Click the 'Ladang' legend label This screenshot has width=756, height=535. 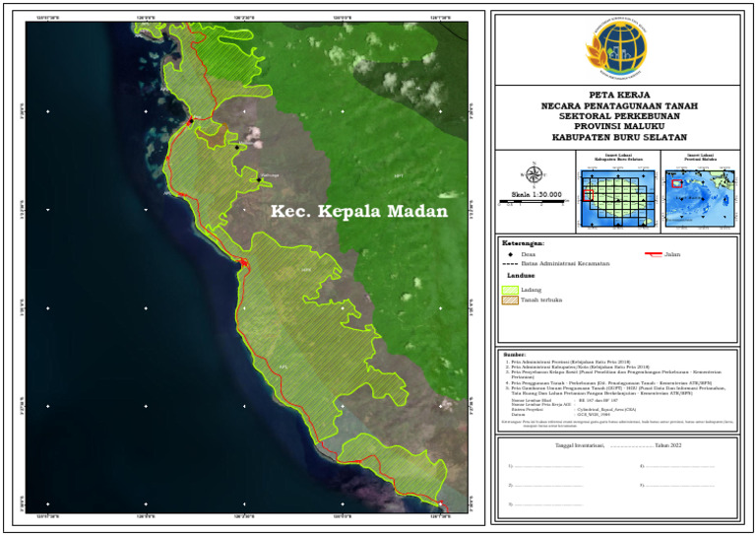tap(531, 290)
